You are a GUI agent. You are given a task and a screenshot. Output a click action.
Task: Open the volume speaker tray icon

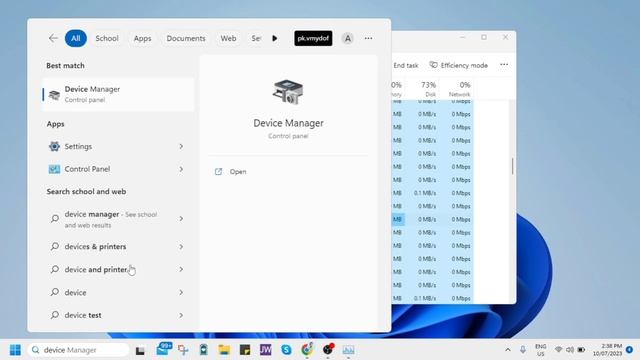pyautogui.click(x=570, y=350)
